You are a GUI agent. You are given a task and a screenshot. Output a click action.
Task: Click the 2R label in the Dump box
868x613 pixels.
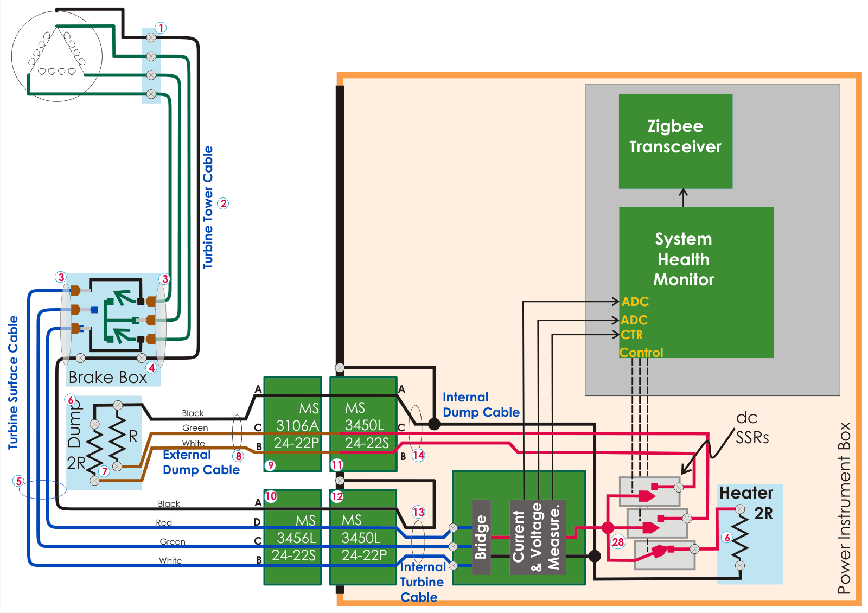76,463
